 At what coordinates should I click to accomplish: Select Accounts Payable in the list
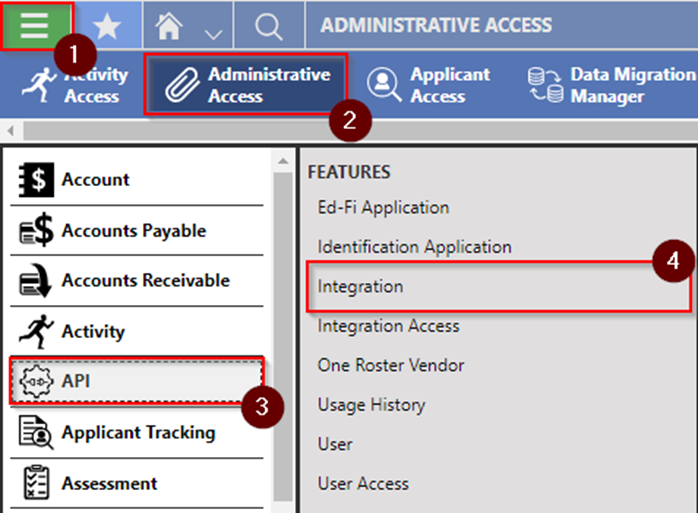pos(137,231)
